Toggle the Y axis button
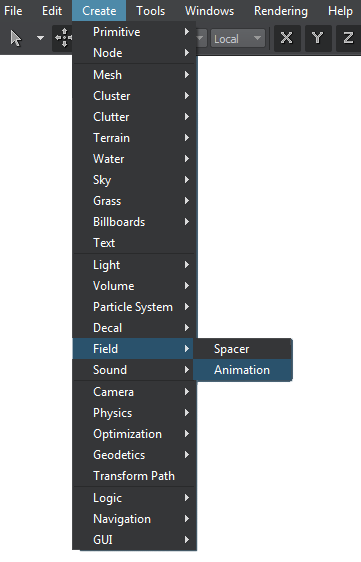 (x=318, y=38)
